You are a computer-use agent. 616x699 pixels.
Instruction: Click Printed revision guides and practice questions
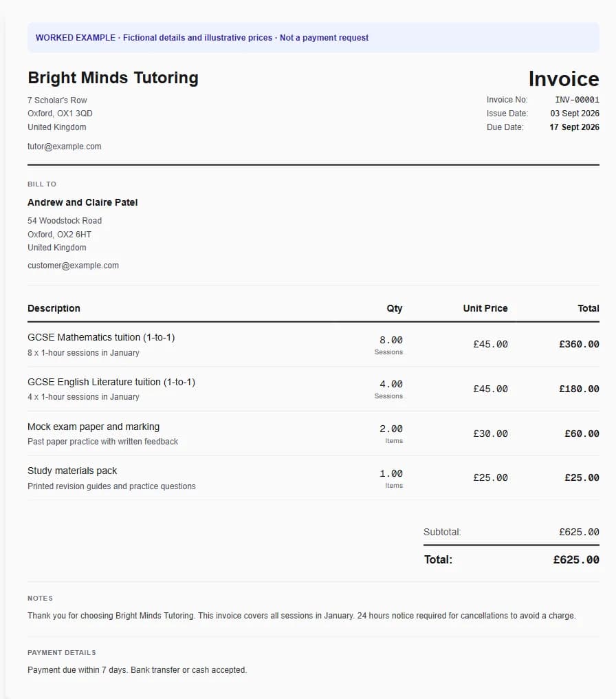(111, 486)
